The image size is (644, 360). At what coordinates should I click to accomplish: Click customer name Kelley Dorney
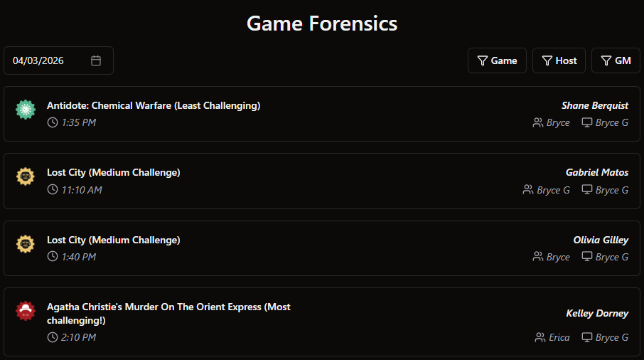[597, 313]
